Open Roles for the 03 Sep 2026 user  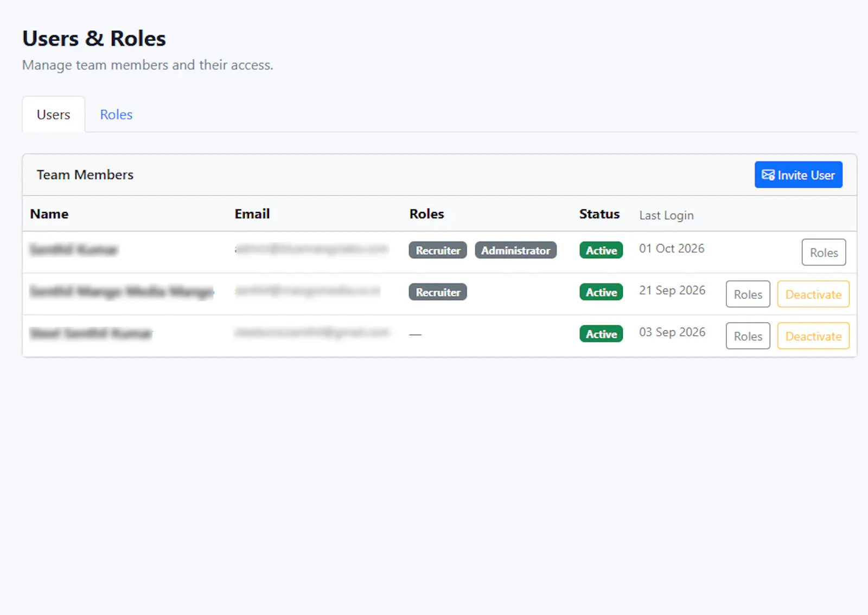click(x=748, y=336)
